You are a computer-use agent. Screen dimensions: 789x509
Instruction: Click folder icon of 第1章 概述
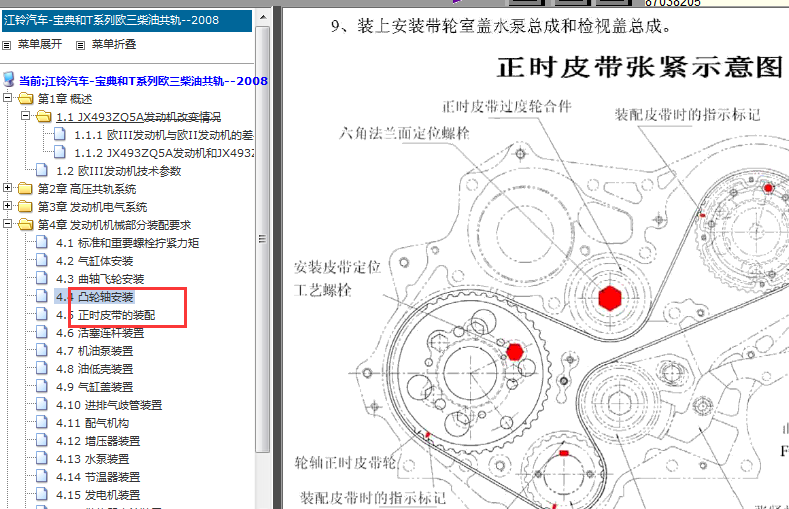tap(25, 98)
